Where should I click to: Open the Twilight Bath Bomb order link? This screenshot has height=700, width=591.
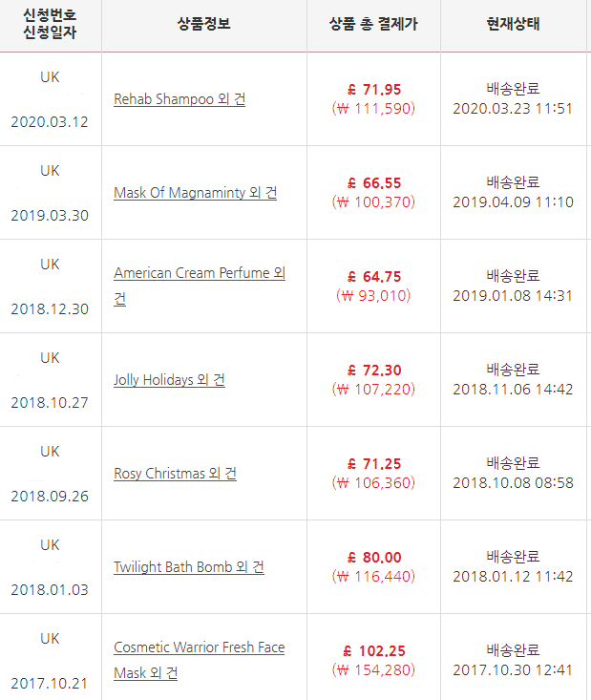[x=189, y=567]
